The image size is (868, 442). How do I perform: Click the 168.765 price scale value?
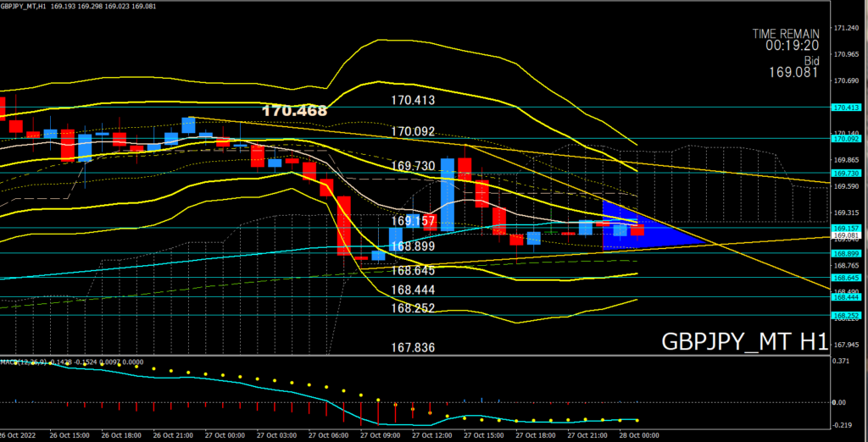847,266
